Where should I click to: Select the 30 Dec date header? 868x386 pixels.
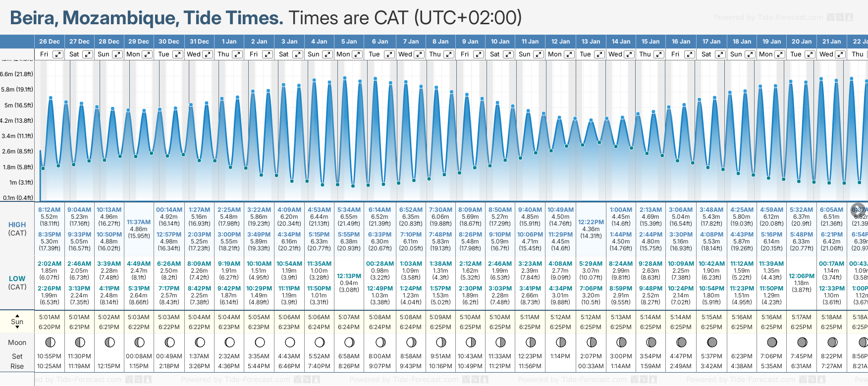tap(169, 42)
